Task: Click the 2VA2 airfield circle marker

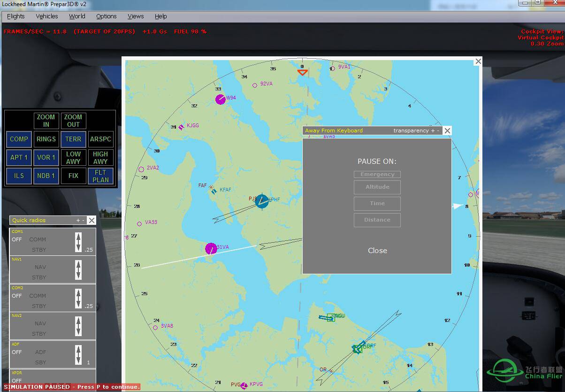Action: [141, 169]
